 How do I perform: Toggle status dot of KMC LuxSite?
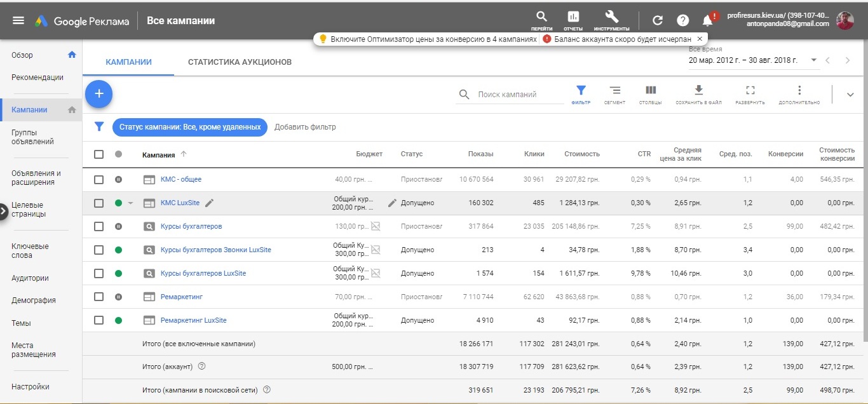click(118, 203)
